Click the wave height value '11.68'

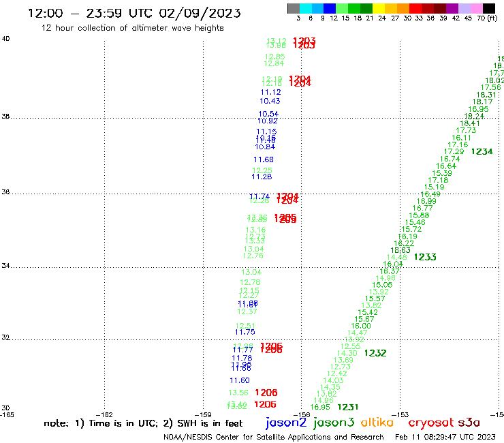[x=264, y=159]
